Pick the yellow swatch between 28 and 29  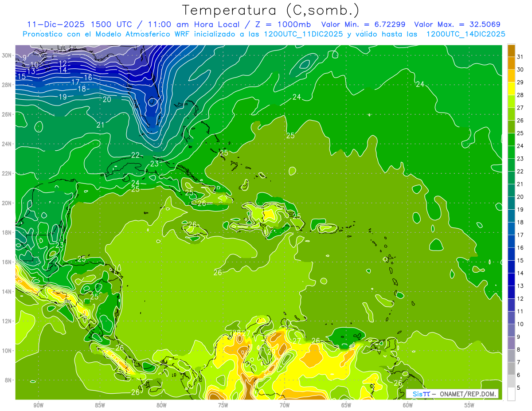(511, 89)
